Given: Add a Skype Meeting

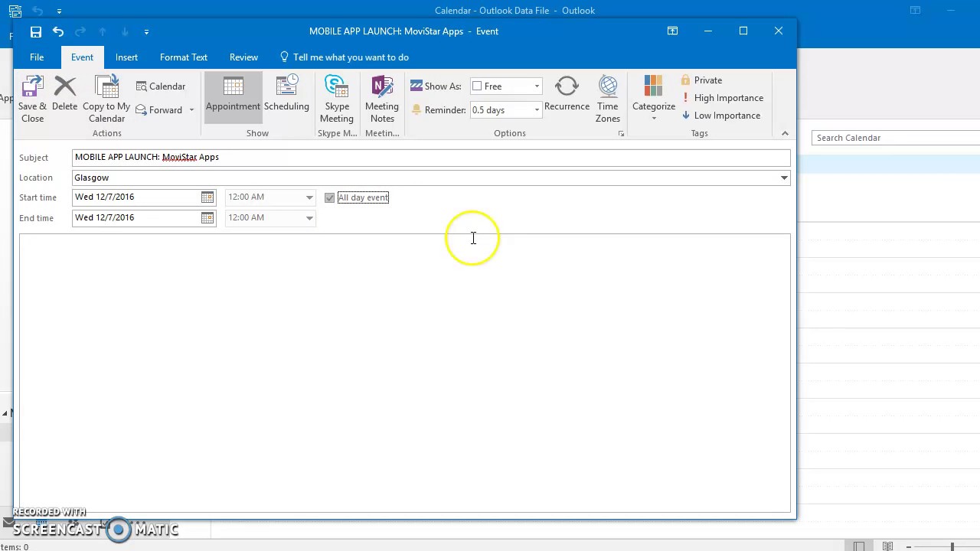Looking at the screenshot, I should [x=337, y=99].
